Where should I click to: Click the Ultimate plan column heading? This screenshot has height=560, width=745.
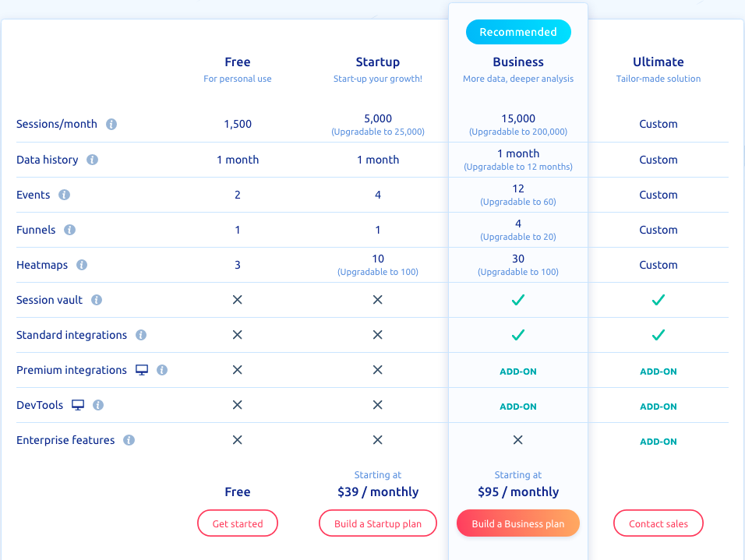658,62
